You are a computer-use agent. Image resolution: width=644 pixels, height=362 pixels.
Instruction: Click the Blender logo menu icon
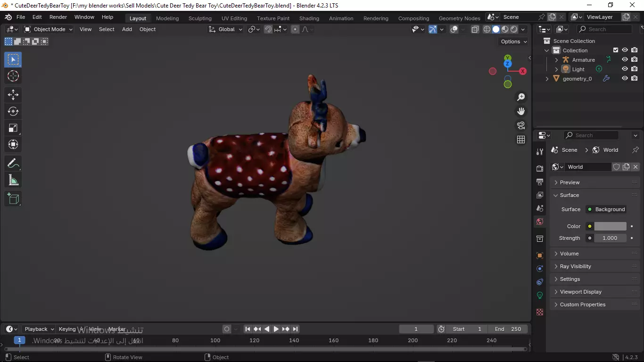[8, 17]
